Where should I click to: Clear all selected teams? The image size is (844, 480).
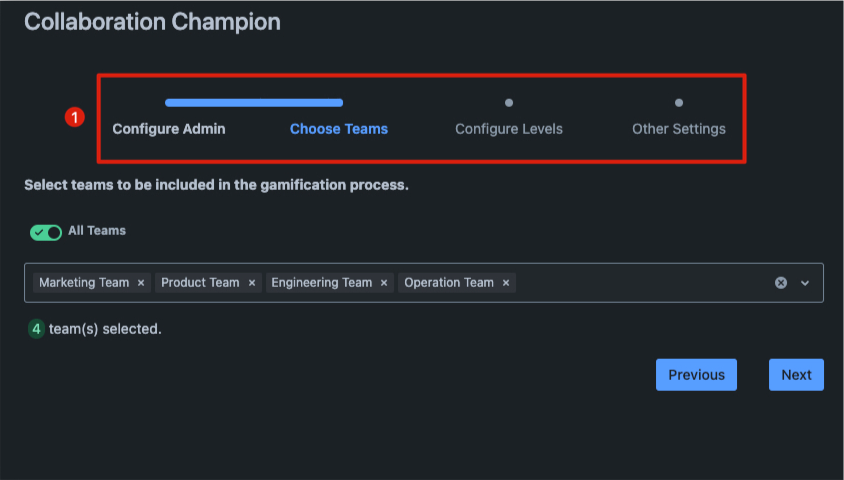781,283
